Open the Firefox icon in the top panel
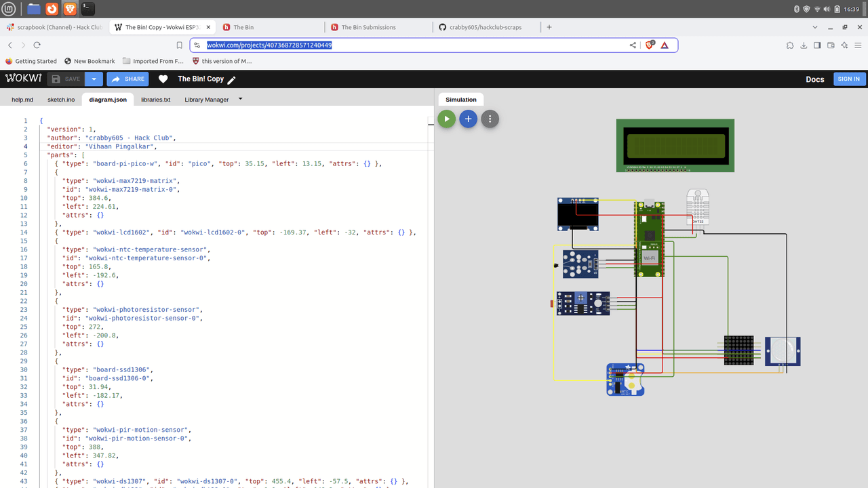The width and height of the screenshot is (868, 488). pos(52,9)
